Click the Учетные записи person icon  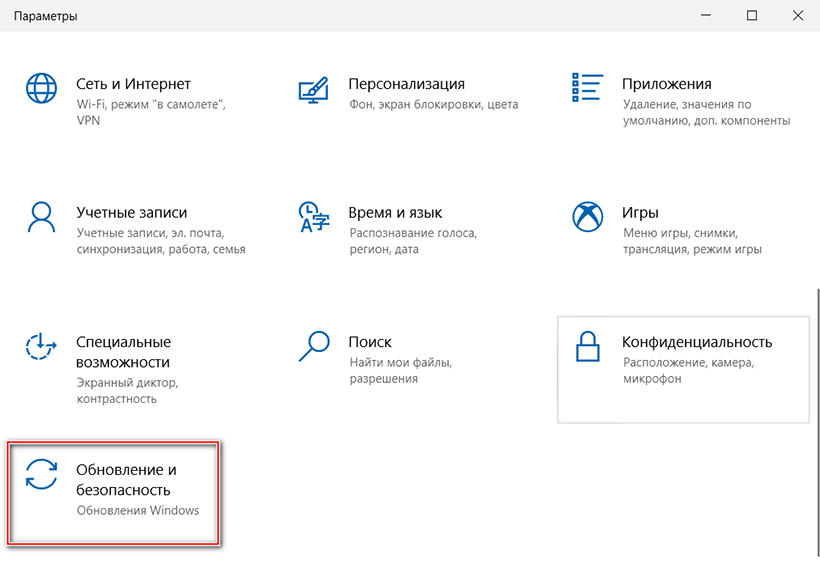[x=42, y=217]
